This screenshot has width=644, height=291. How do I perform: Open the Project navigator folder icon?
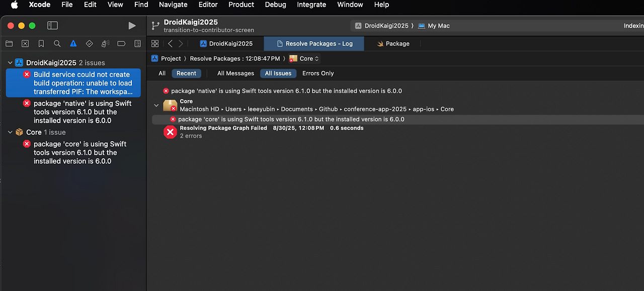[x=9, y=44]
